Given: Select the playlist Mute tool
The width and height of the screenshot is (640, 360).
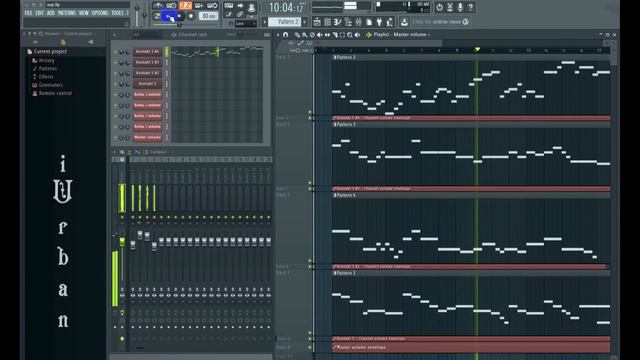Looking at the screenshot, I should tap(320, 35).
